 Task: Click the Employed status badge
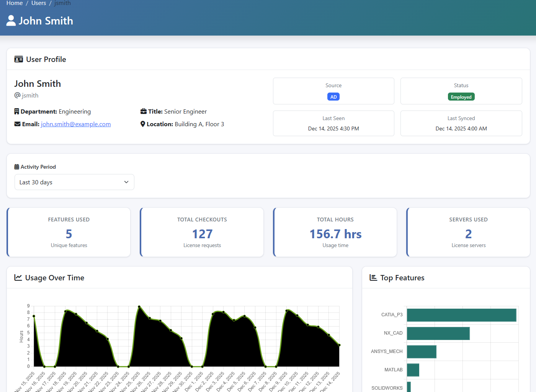461,97
